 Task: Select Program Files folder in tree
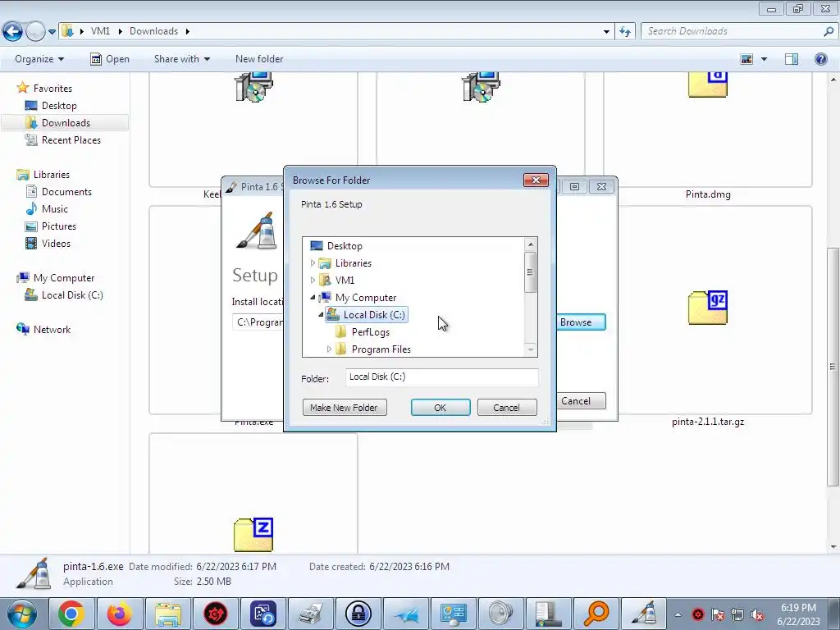click(381, 349)
